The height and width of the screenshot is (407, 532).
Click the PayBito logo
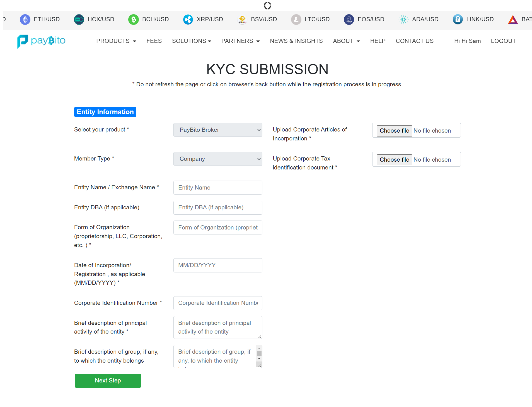41,41
